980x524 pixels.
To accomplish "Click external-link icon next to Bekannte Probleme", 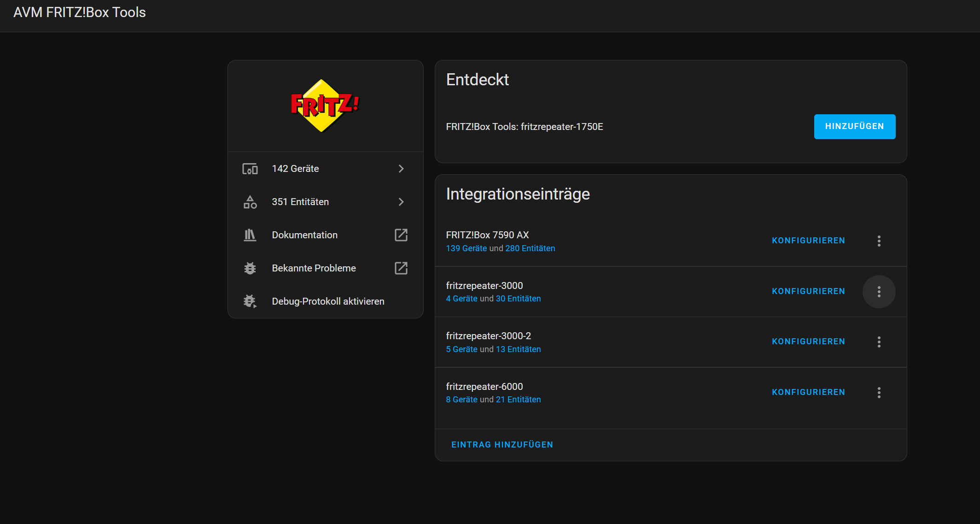I will pyautogui.click(x=401, y=268).
